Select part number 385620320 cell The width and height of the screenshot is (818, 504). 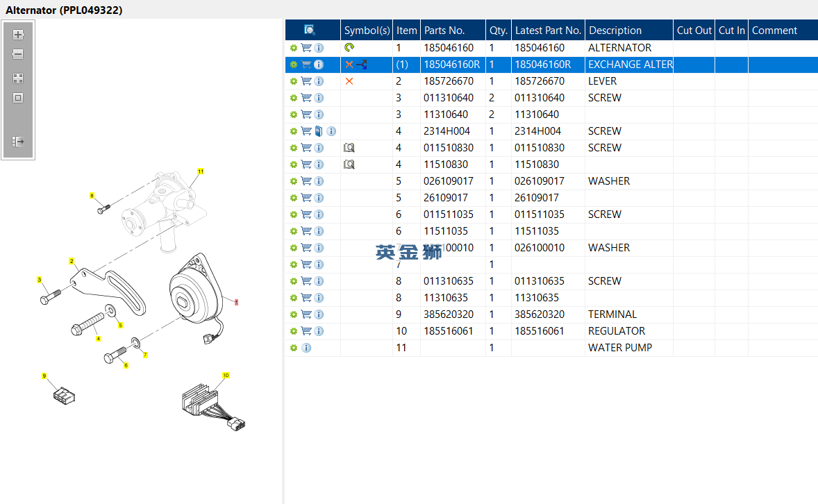click(453, 314)
